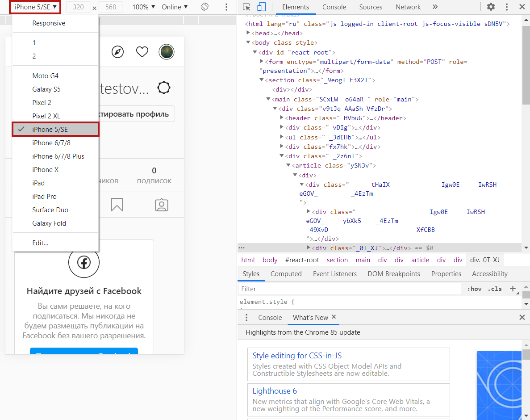Open the Computed styles tab

286,274
